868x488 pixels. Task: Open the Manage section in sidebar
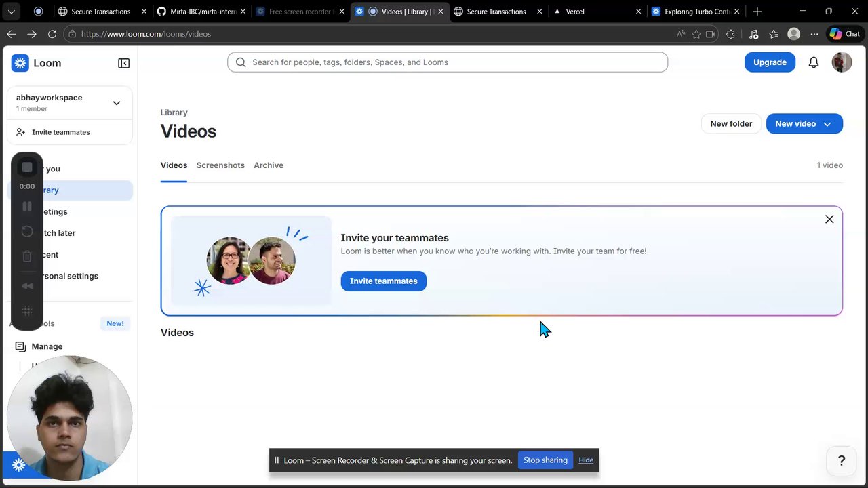tap(47, 346)
